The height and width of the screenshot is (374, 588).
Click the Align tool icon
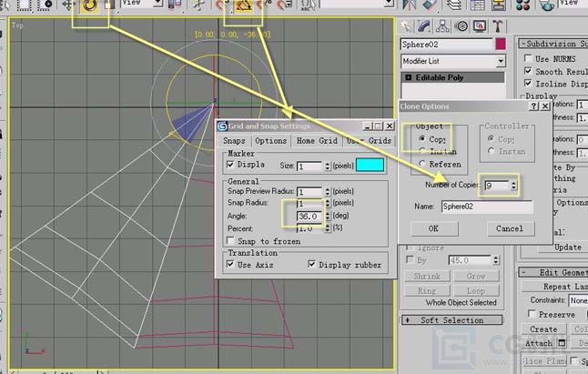430,5
